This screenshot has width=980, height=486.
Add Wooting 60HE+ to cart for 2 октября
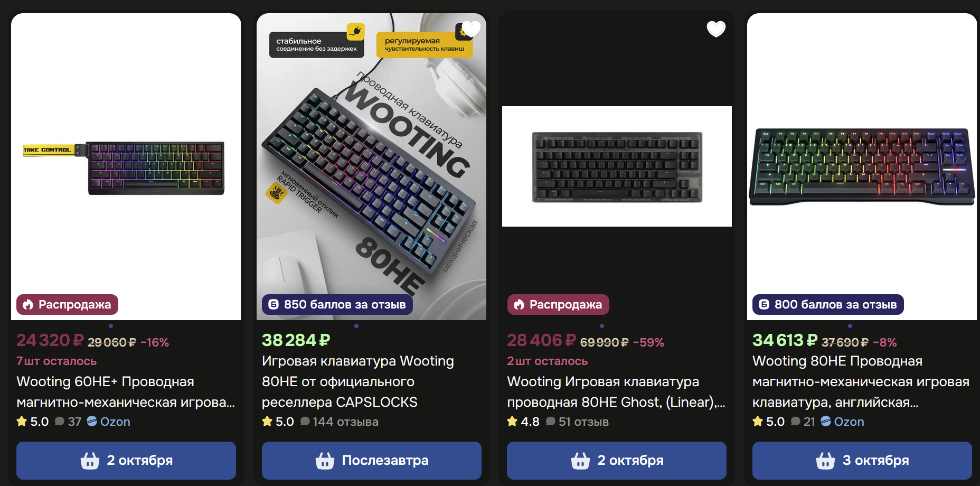pyautogui.click(x=126, y=461)
